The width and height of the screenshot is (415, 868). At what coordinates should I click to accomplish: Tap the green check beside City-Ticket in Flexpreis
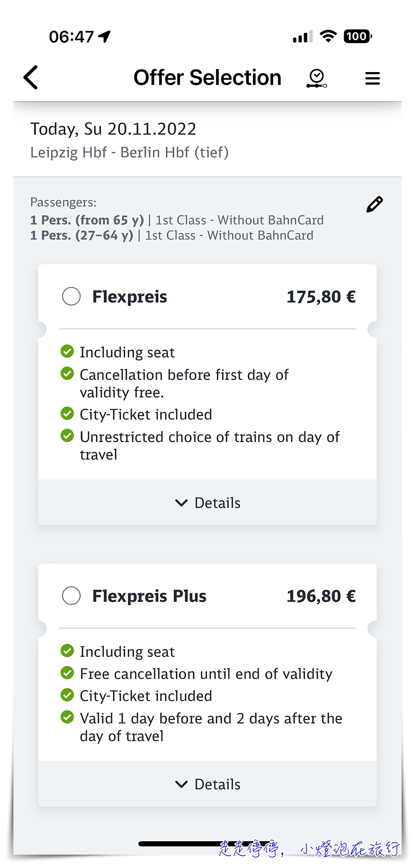67,413
